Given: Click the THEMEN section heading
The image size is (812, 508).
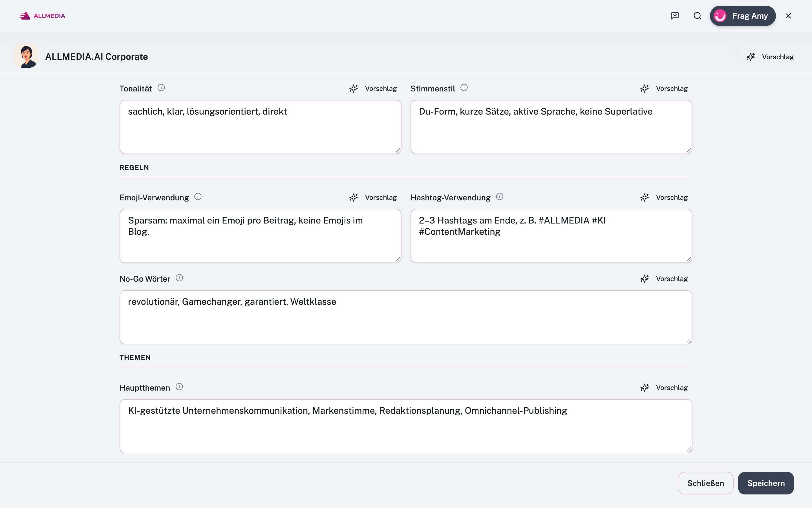Looking at the screenshot, I should click(135, 358).
